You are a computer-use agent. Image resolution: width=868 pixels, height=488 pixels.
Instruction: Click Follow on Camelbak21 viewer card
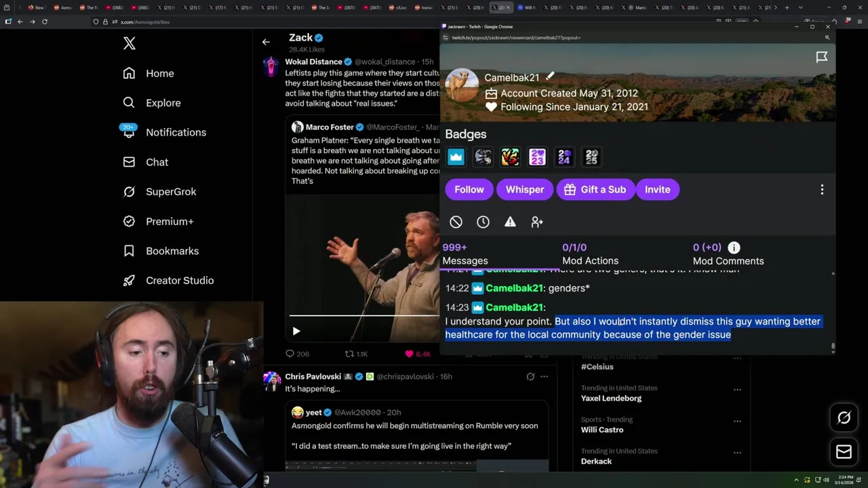click(469, 190)
